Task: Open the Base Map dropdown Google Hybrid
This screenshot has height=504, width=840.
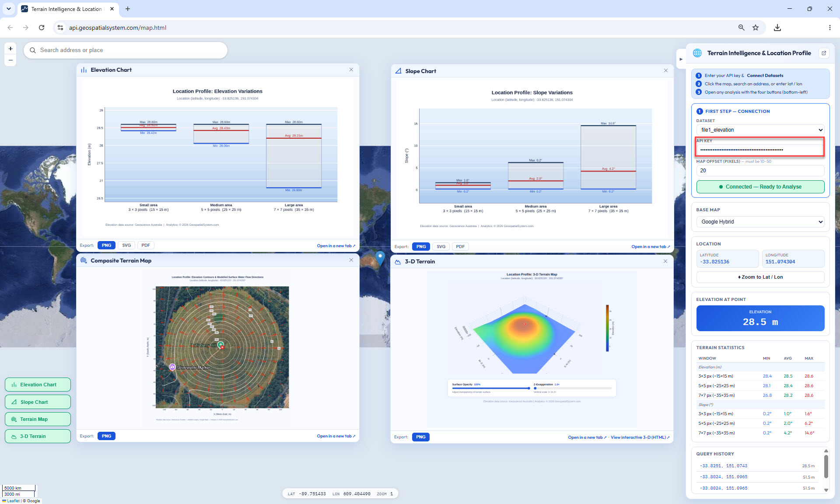Action: coord(760,222)
